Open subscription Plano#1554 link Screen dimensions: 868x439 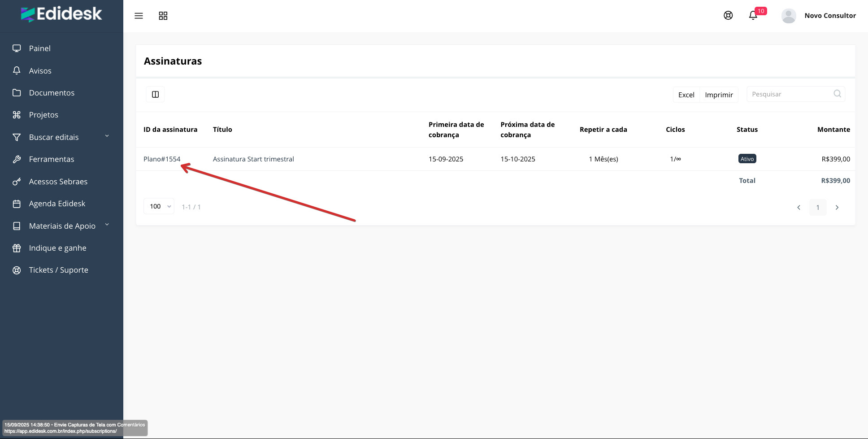[162, 159]
